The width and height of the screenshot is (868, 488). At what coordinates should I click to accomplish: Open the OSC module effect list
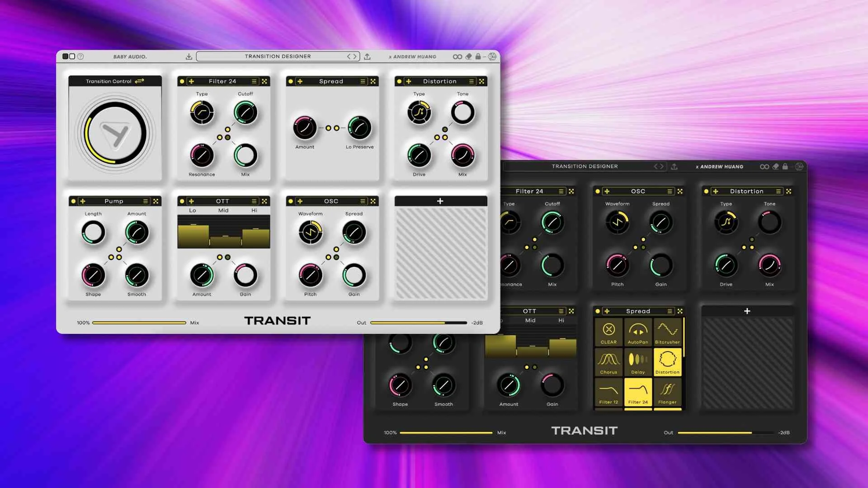point(363,201)
